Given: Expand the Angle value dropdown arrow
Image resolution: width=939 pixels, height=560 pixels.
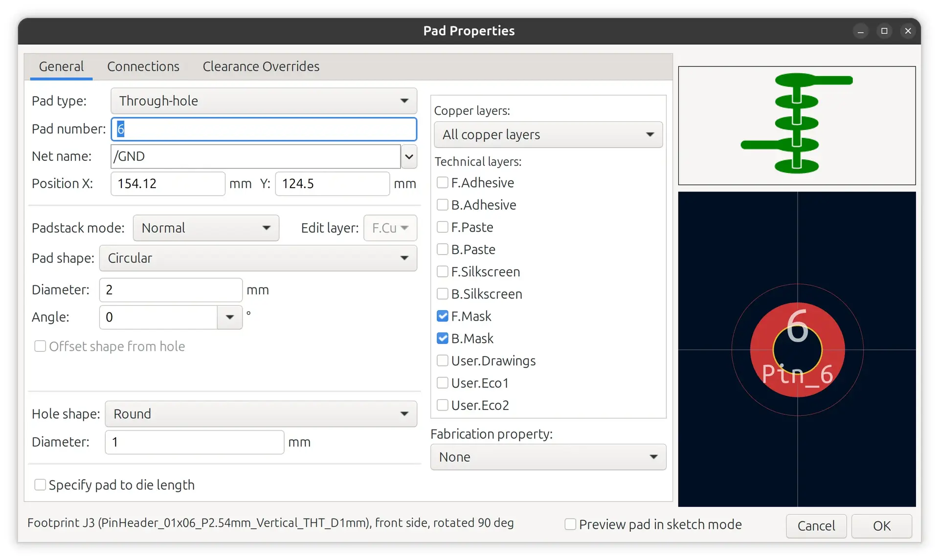Looking at the screenshot, I should 229,317.
